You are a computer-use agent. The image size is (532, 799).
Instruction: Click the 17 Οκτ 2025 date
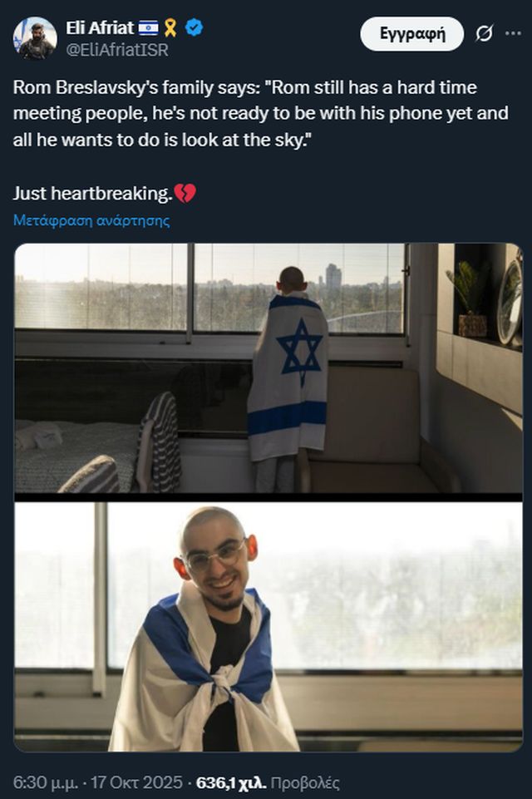[x=136, y=782]
